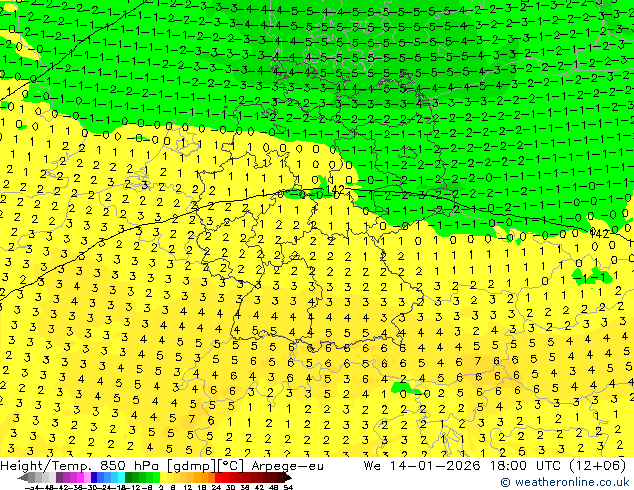The image size is (634, 490).
Task: Click the '[gdmp]' unit label
Action: click(x=192, y=466)
